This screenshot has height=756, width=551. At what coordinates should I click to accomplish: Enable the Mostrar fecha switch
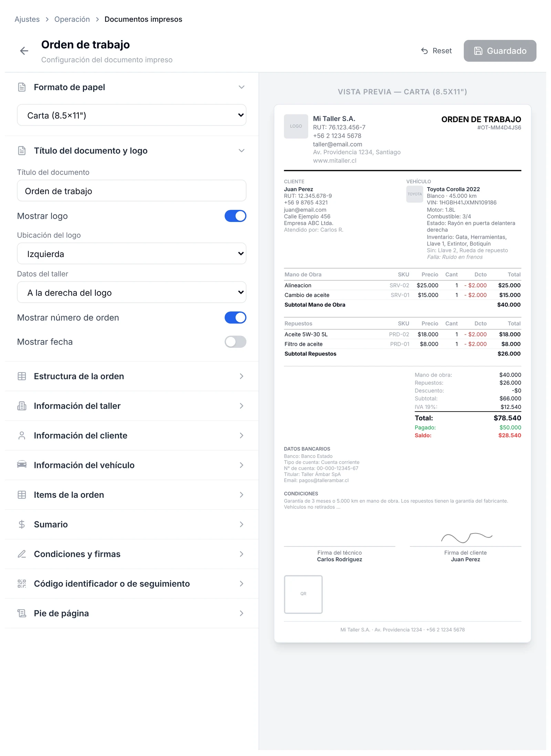pos(235,342)
